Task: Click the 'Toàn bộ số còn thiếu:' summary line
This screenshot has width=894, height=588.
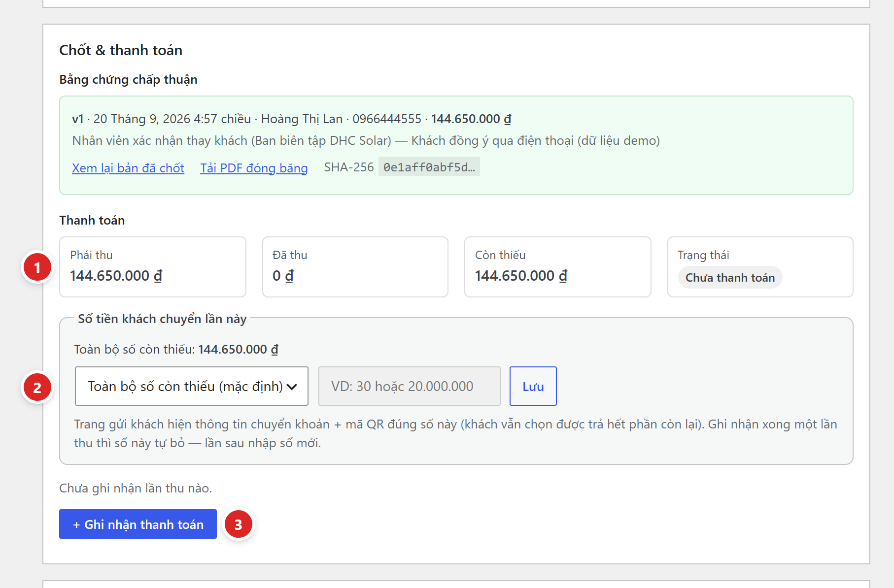Action: coord(176,349)
